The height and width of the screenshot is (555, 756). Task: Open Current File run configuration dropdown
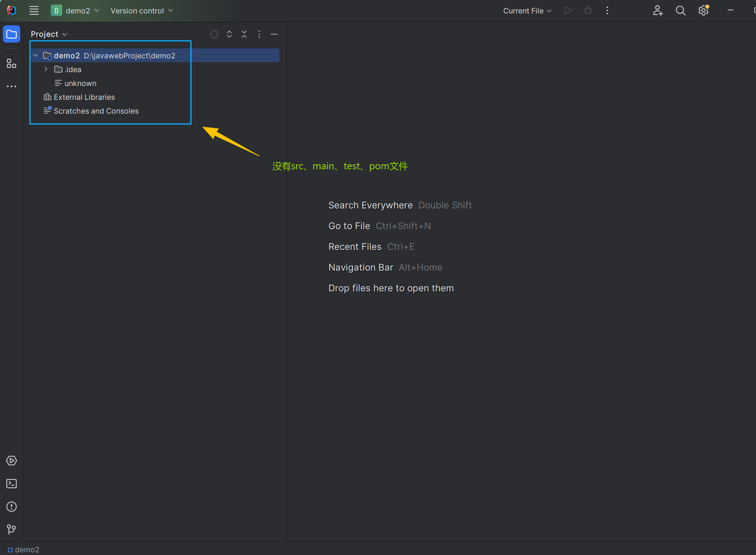point(527,11)
